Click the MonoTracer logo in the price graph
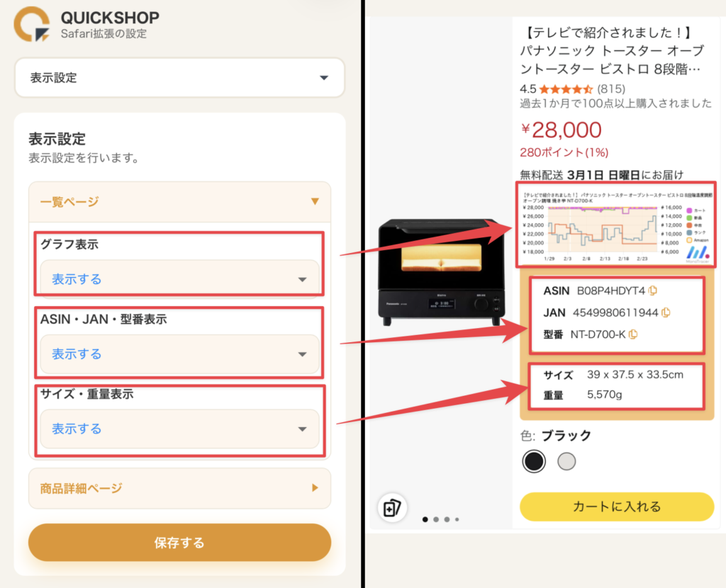 pyautogui.click(x=698, y=254)
